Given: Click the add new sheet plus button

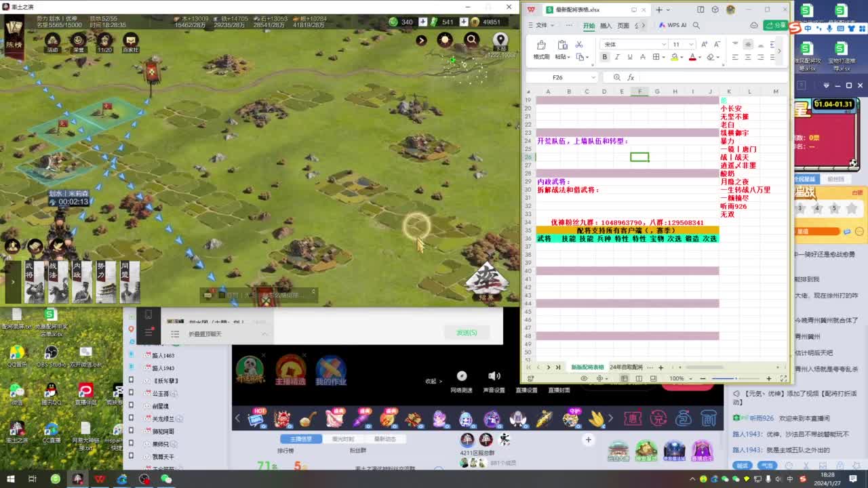Looking at the screenshot, I should tap(661, 367).
